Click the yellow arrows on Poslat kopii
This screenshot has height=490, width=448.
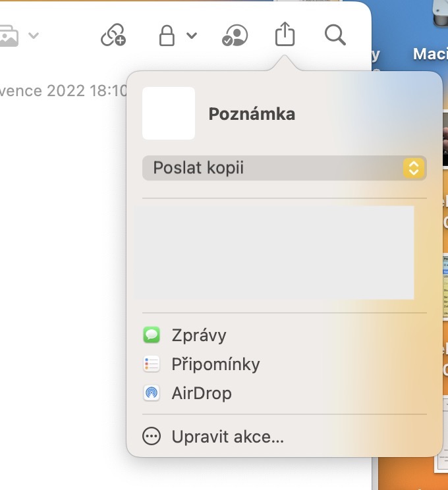tap(413, 168)
